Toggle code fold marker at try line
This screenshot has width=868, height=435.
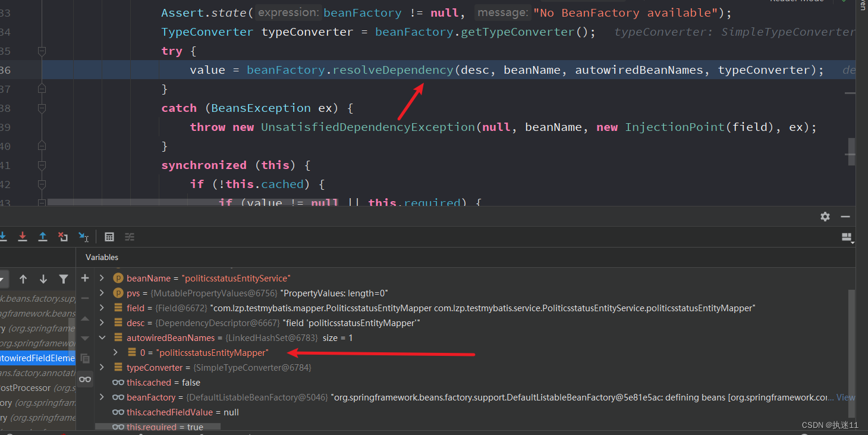click(x=42, y=52)
